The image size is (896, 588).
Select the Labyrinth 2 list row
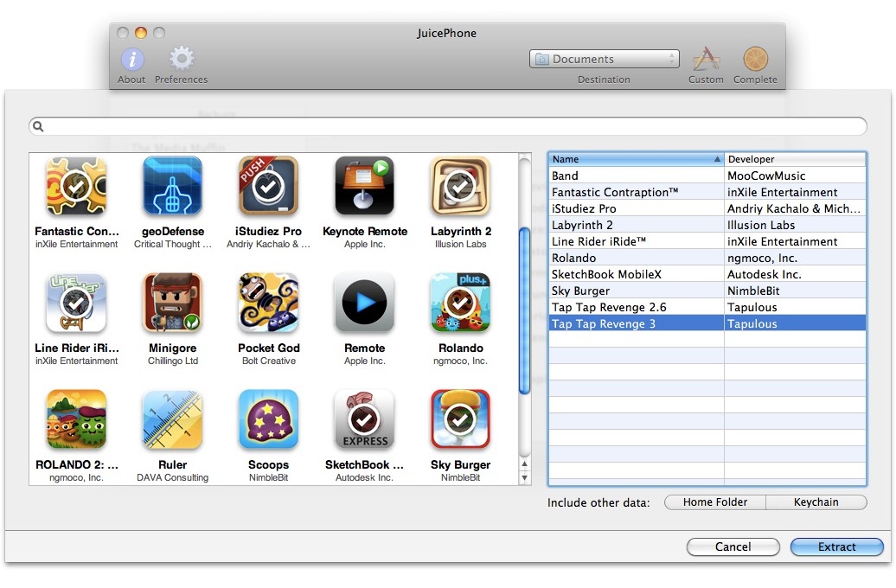click(707, 225)
